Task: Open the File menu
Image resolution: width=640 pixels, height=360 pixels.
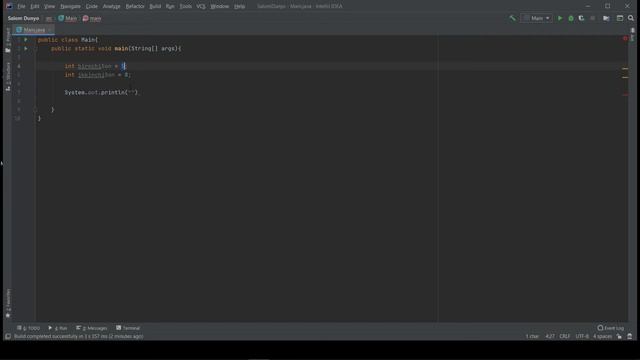Action: pos(21,7)
